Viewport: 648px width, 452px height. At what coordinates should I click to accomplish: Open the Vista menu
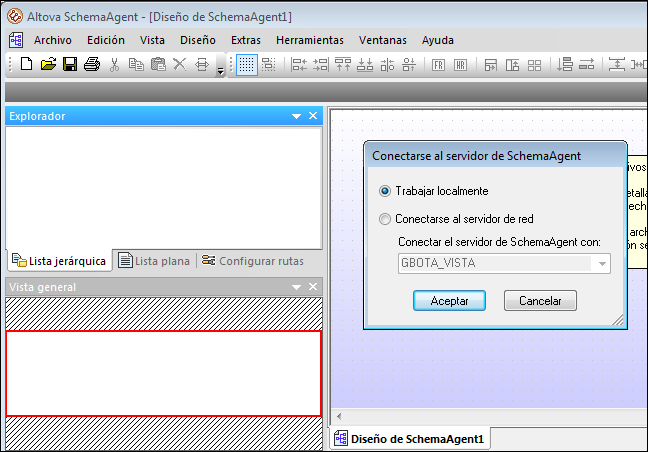click(152, 40)
